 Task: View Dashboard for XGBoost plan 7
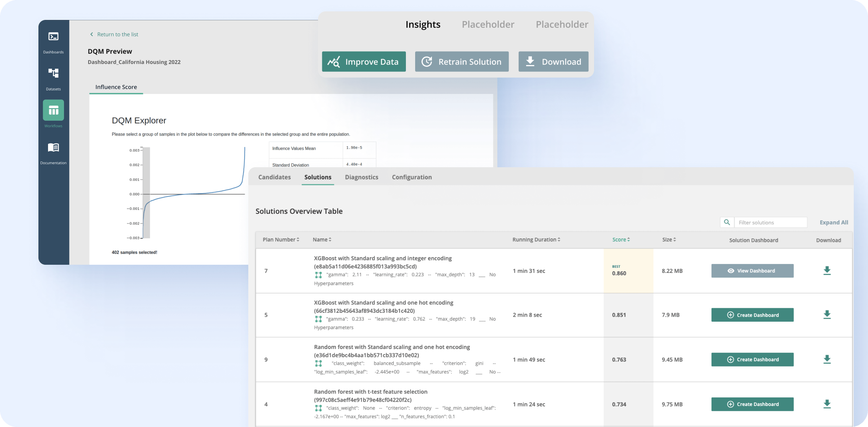click(x=752, y=271)
